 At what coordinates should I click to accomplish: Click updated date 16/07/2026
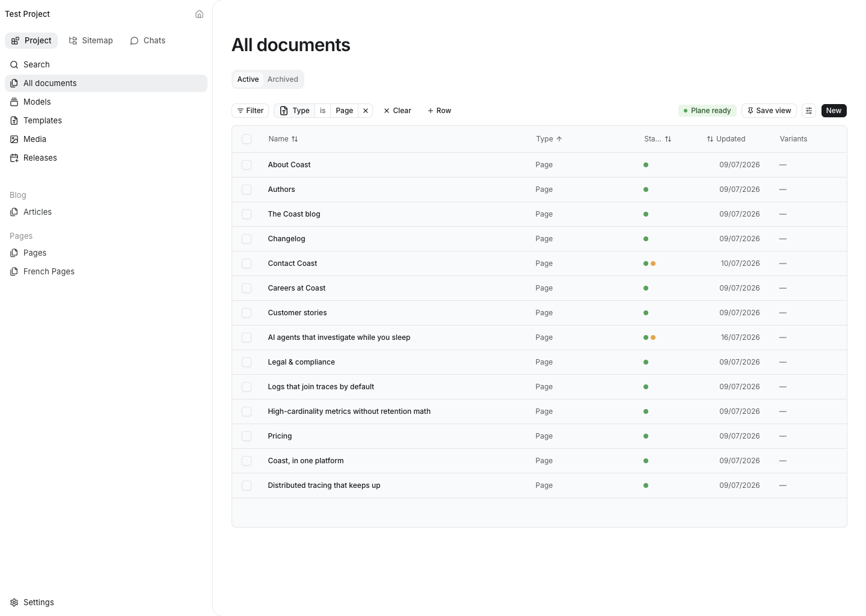click(x=740, y=337)
